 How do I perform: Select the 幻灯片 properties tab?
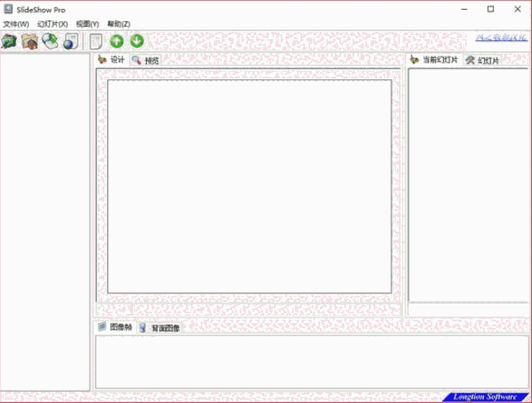482,60
